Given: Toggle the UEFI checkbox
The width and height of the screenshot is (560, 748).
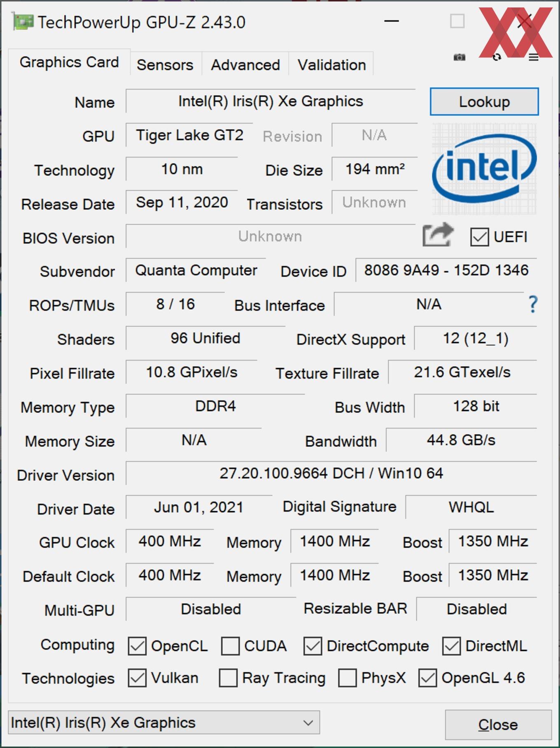Looking at the screenshot, I should coord(479,237).
